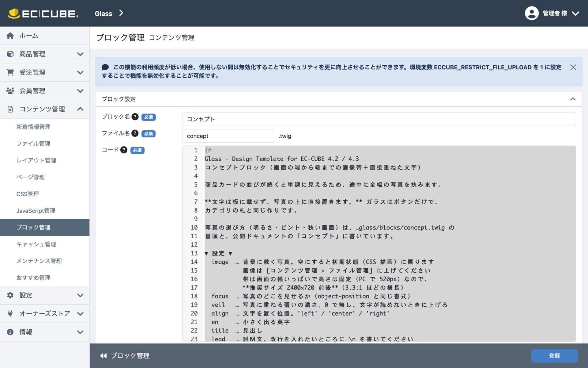Click the home icon beside ホーム
588x368 pixels.
(10, 36)
